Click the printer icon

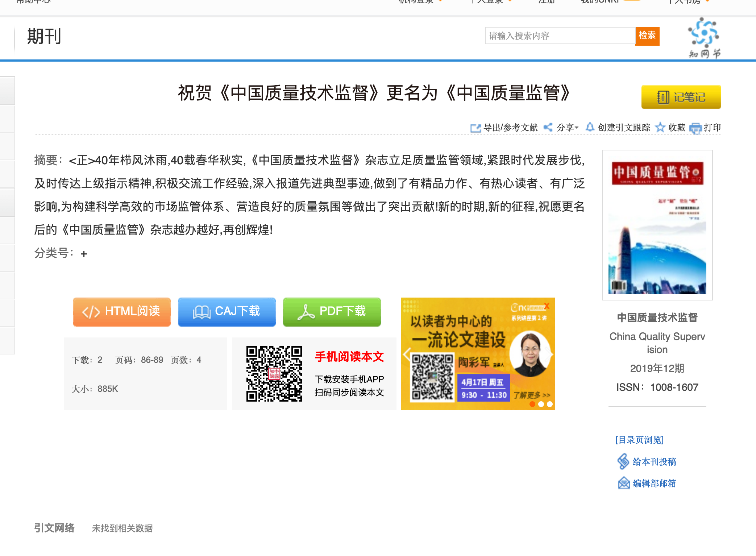(x=695, y=128)
